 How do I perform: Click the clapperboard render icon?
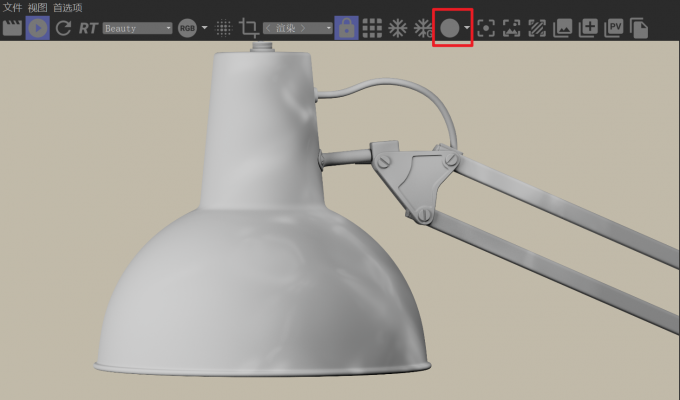12,28
